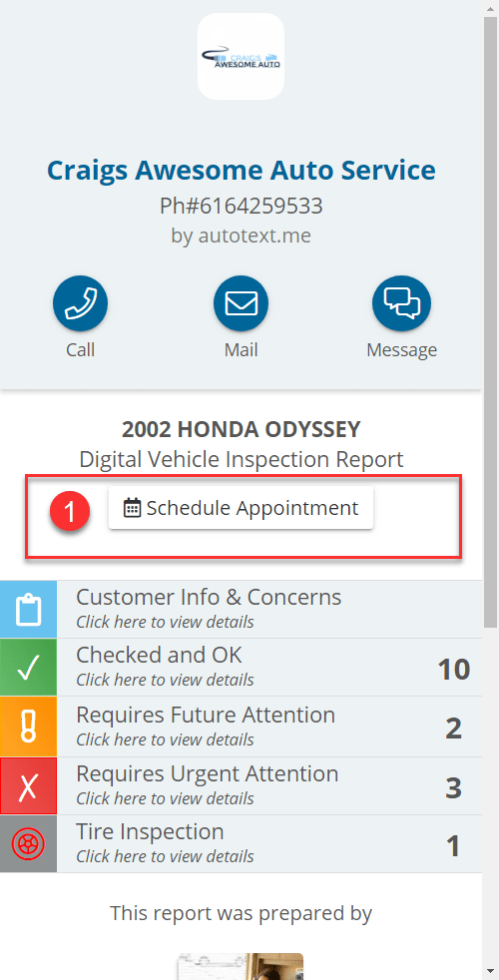Click the Craigs Awesome Auto logo

pos(241,56)
